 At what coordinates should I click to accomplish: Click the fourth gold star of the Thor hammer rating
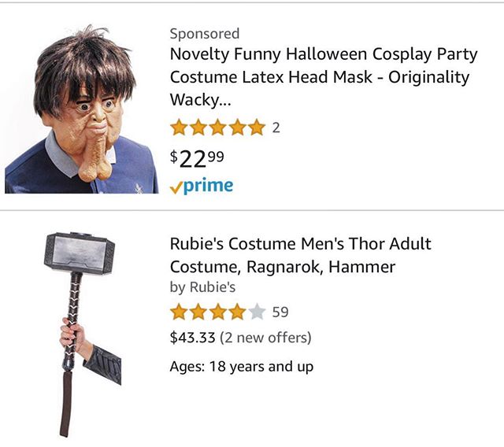[237, 312]
